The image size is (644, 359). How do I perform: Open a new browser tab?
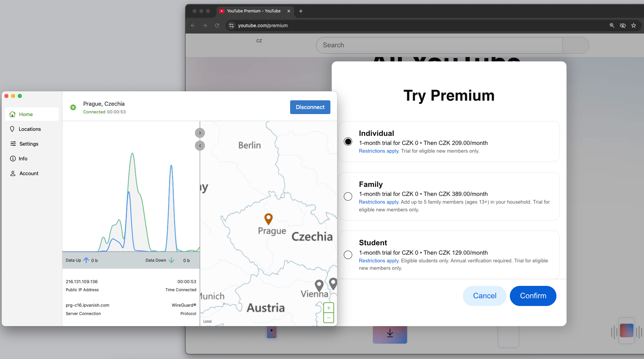click(x=301, y=11)
